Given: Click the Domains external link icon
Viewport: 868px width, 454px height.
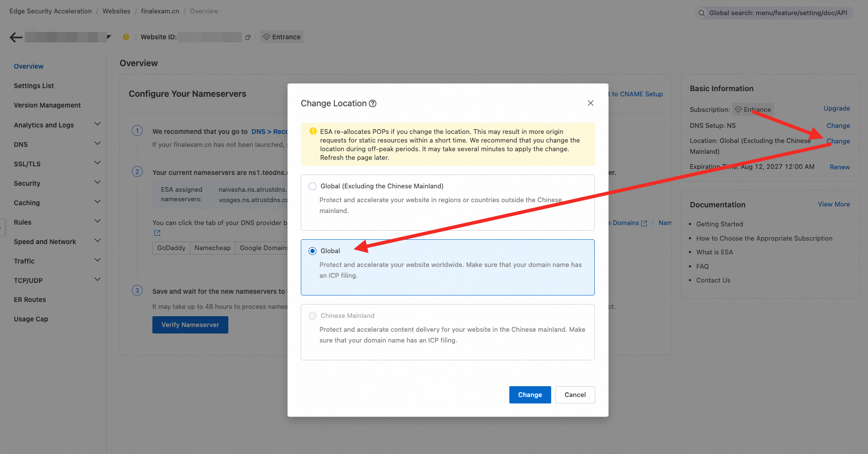Looking at the screenshot, I should [644, 223].
